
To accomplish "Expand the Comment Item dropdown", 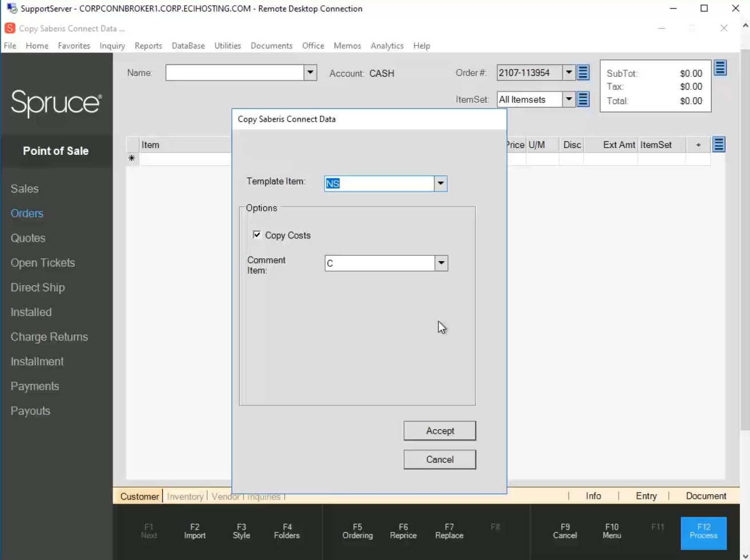I will point(441,263).
